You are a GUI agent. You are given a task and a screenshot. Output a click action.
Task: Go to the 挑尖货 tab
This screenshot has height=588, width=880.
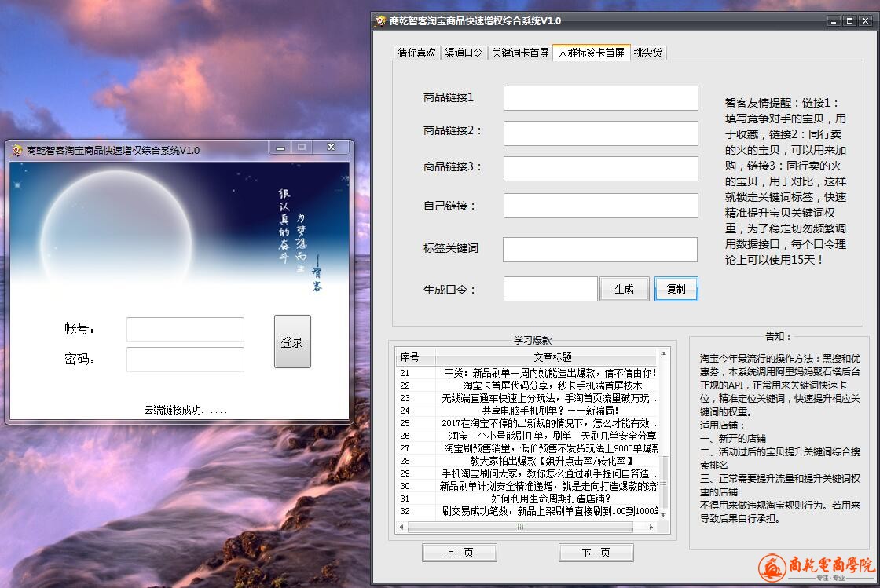(648, 53)
